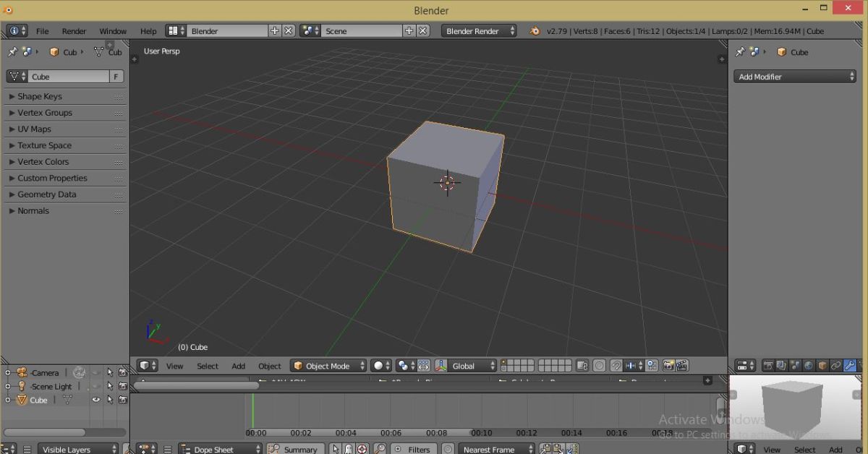Click the 00:10 mark on the timeline
Screen dimensions: 868x454
click(482, 433)
